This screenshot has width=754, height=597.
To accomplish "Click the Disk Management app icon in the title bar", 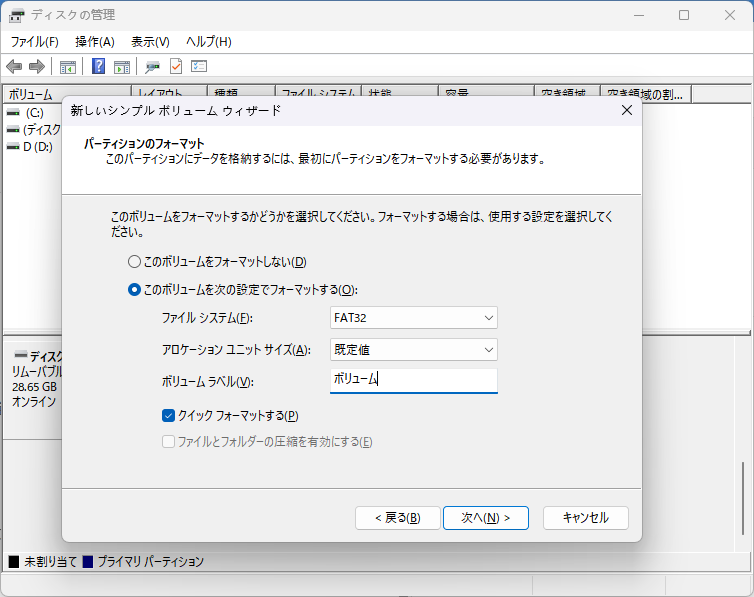I will (16, 15).
